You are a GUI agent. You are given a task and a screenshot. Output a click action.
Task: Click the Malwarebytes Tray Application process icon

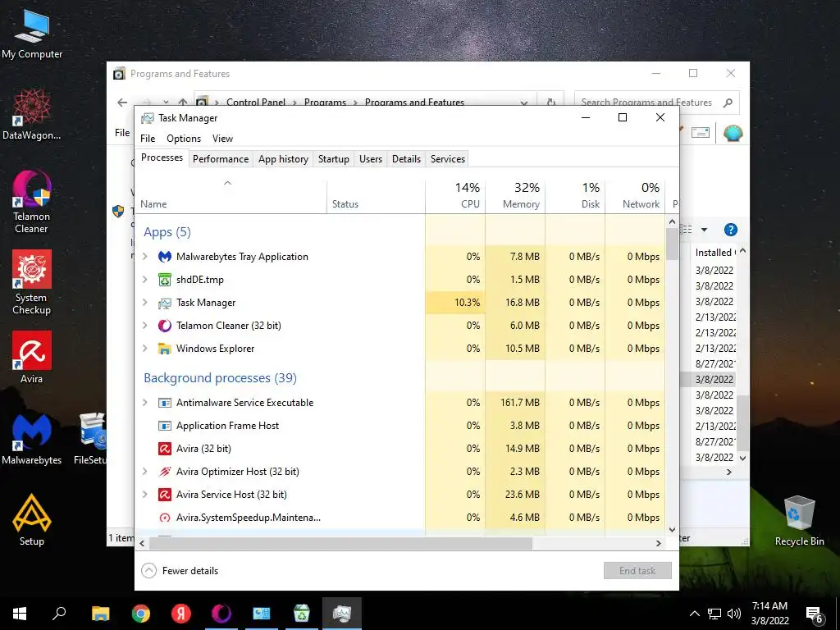164,257
